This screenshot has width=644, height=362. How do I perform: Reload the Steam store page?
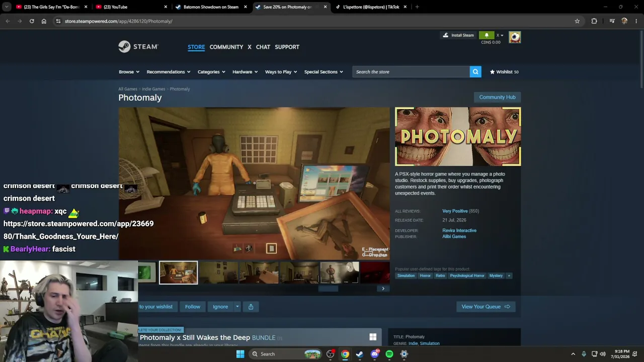(32, 21)
